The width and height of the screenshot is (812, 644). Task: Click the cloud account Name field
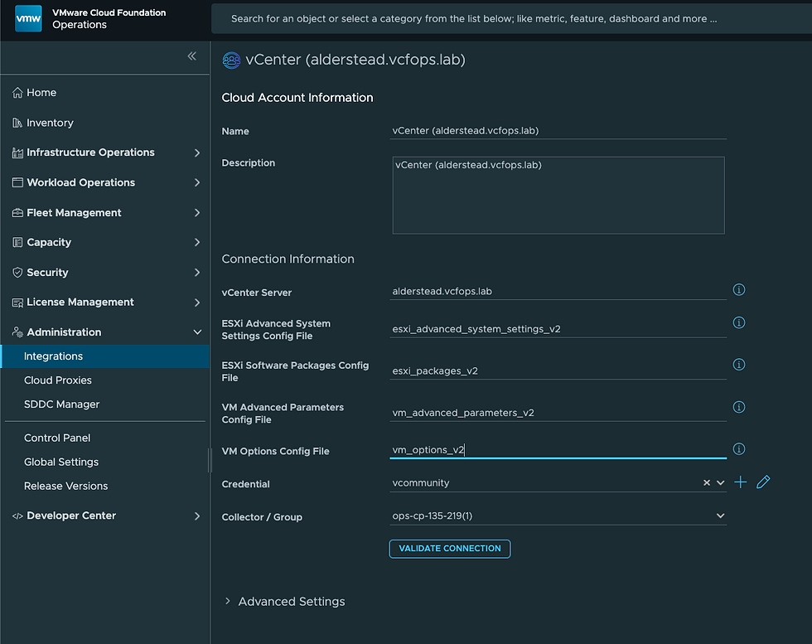(558, 131)
